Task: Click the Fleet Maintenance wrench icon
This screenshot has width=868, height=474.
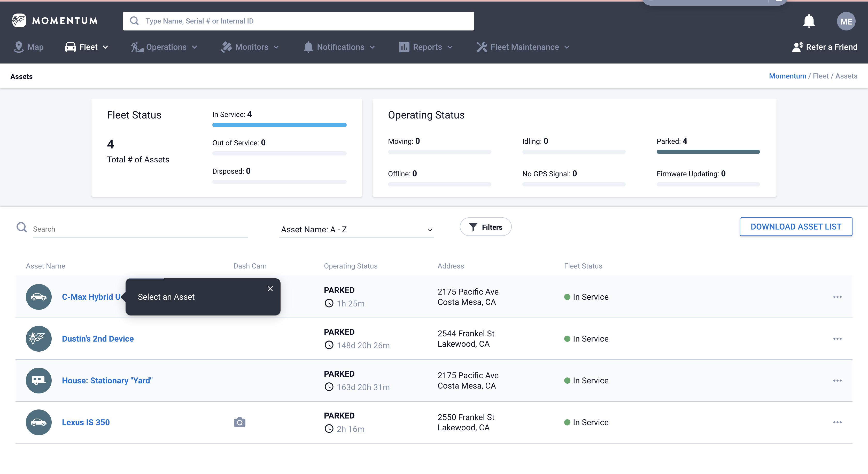Action: [x=482, y=47]
